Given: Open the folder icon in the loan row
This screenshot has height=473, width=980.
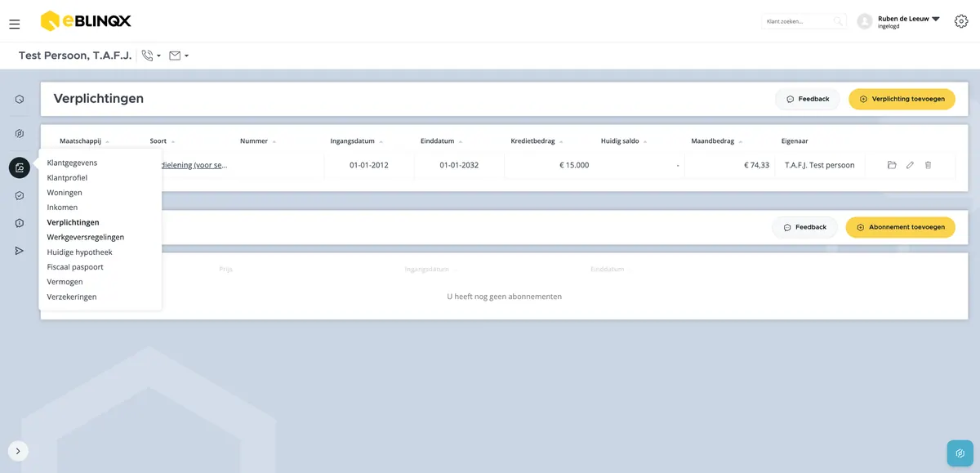Looking at the screenshot, I should 892,165.
